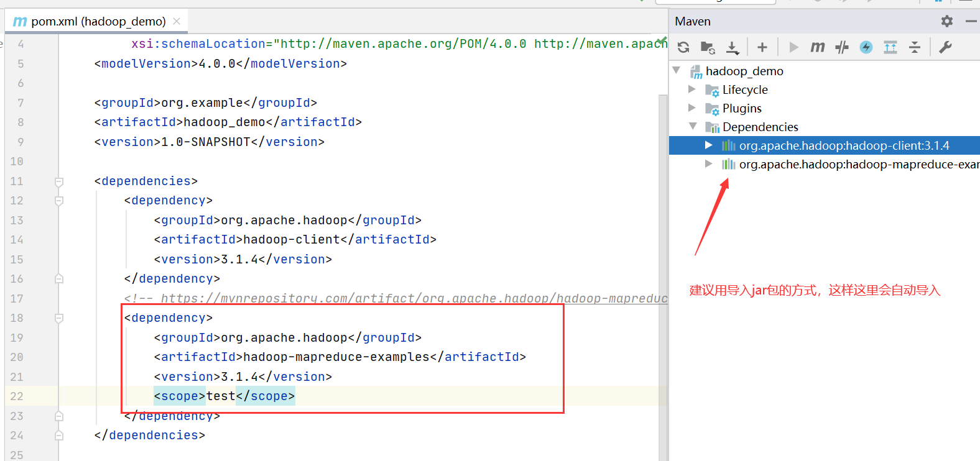Toggle 'Skip Tests' mode lightning icon
The image size is (980, 461).
pos(866,47)
